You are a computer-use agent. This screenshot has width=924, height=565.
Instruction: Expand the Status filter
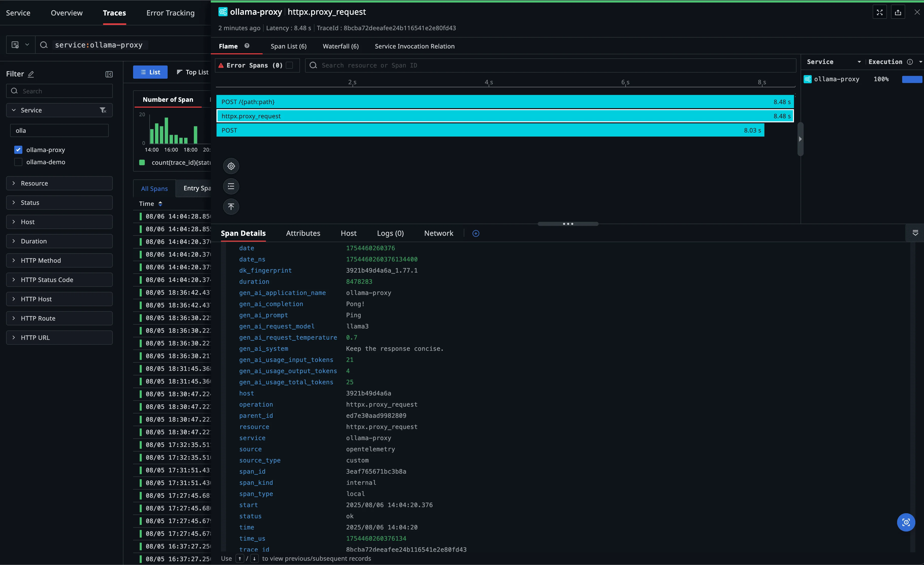(x=59, y=203)
